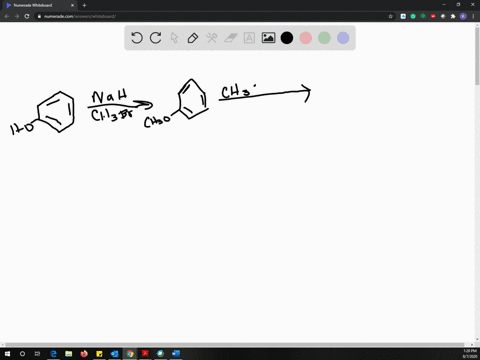Open a new browser tab
This screenshot has width=480, height=360.
tap(84, 5)
